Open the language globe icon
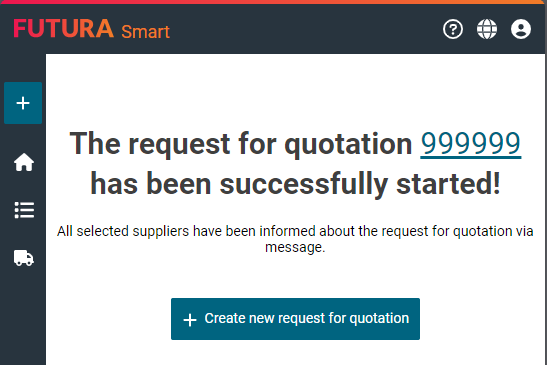This screenshot has width=547, height=365. pos(487,29)
